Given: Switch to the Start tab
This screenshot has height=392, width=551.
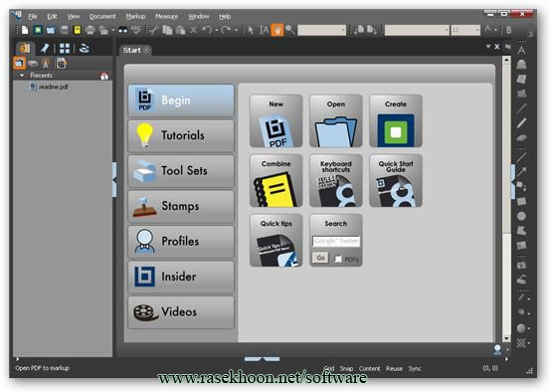Looking at the screenshot, I should [132, 50].
